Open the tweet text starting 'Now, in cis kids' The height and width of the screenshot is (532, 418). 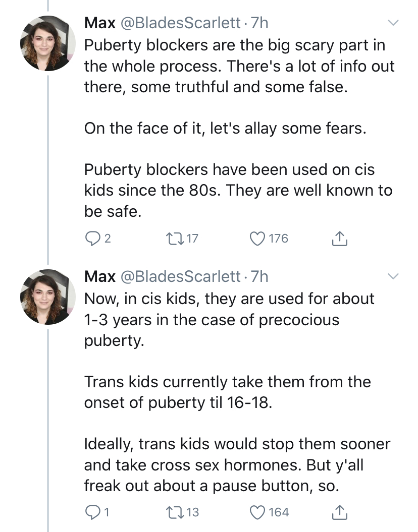coord(237,392)
